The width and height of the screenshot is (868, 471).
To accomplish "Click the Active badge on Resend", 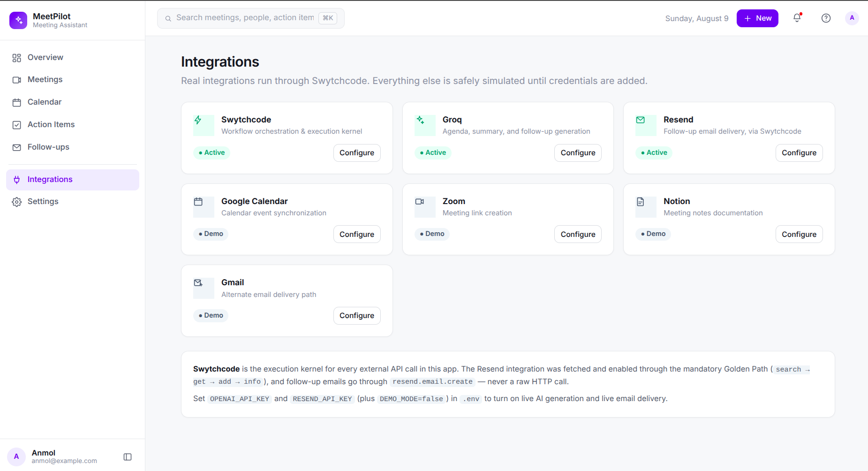I will click(654, 152).
